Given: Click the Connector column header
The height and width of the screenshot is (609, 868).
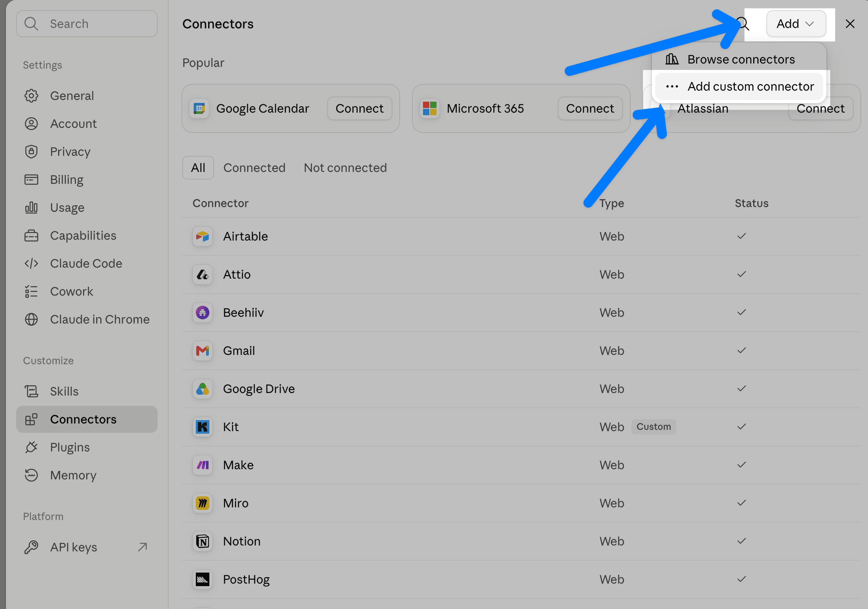Looking at the screenshot, I should [x=220, y=203].
